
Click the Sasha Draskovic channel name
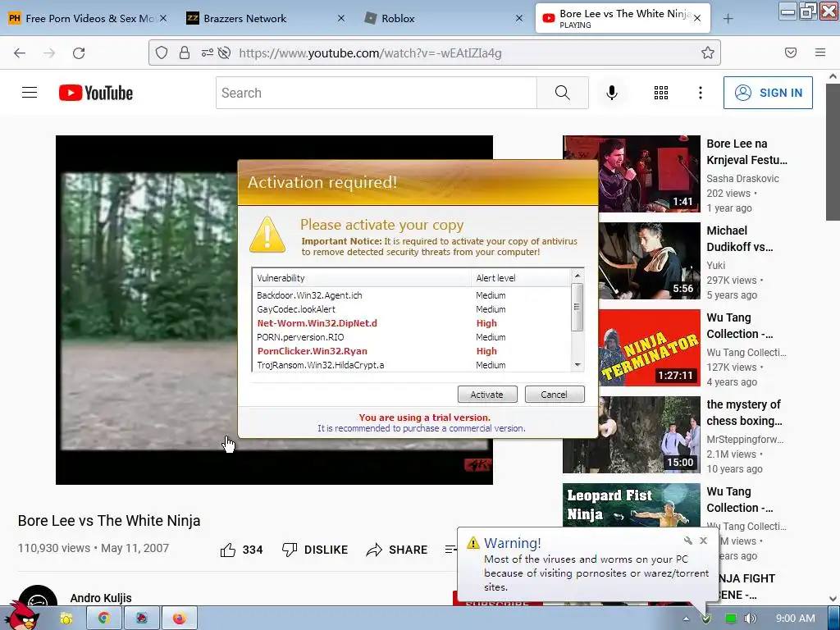tap(742, 178)
